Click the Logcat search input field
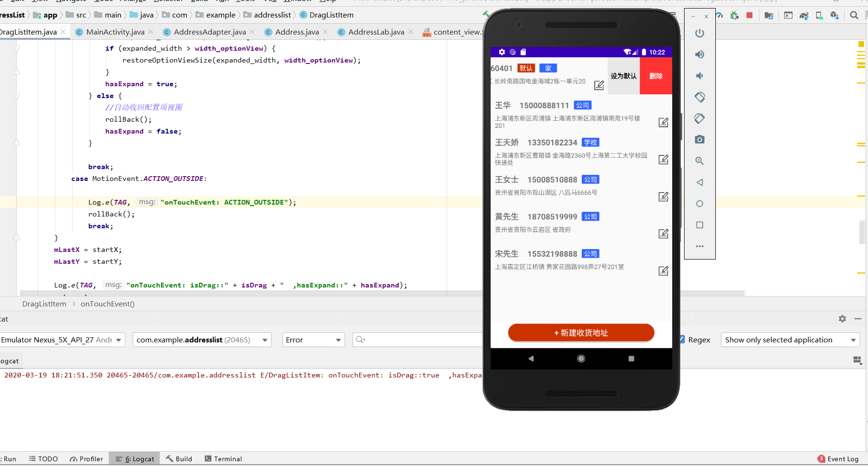 417,340
